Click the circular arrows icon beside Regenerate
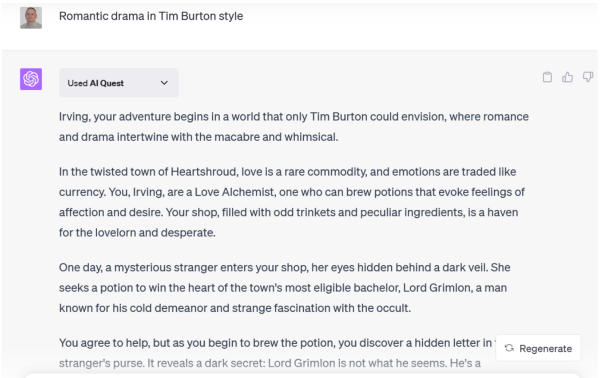Image resolution: width=602 pixels, height=378 pixels. tap(509, 348)
